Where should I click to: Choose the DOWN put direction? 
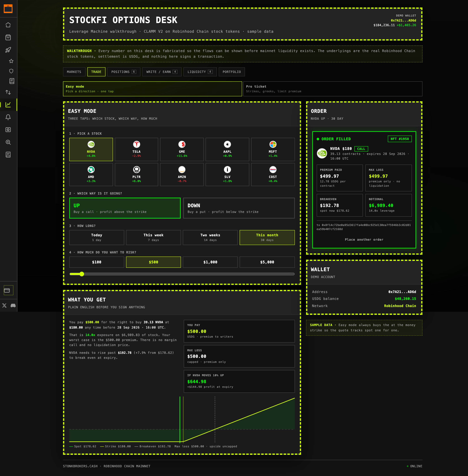(239, 208)
